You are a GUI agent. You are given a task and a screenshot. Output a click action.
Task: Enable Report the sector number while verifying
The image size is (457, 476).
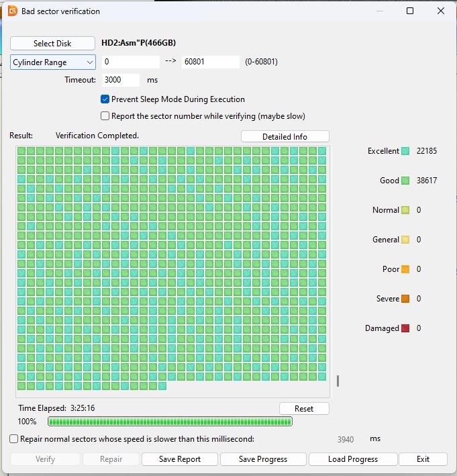tap(105, 116)
